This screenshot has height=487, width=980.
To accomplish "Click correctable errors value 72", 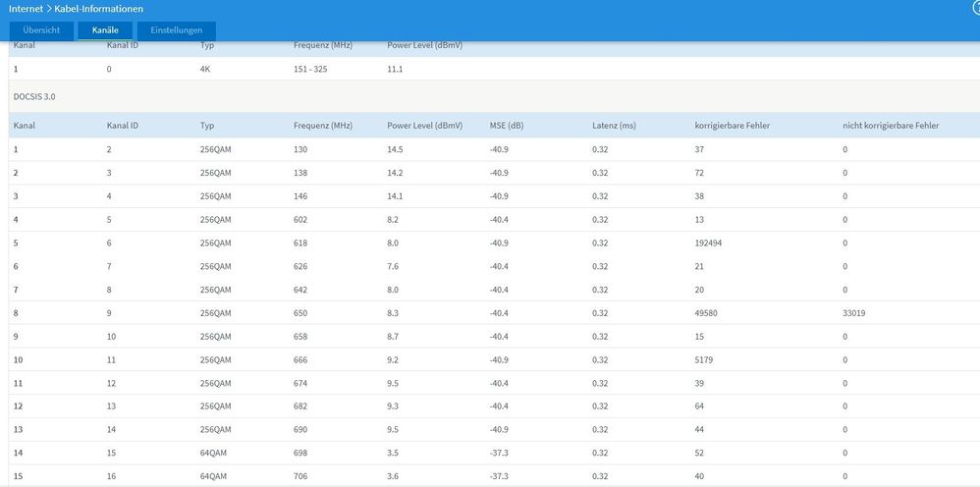I will (699, 173).
